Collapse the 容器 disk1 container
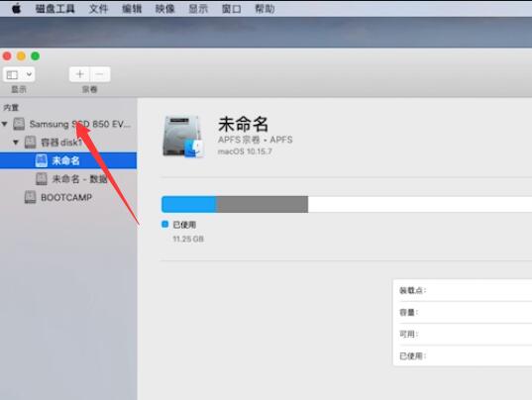 tap(16, 142)
